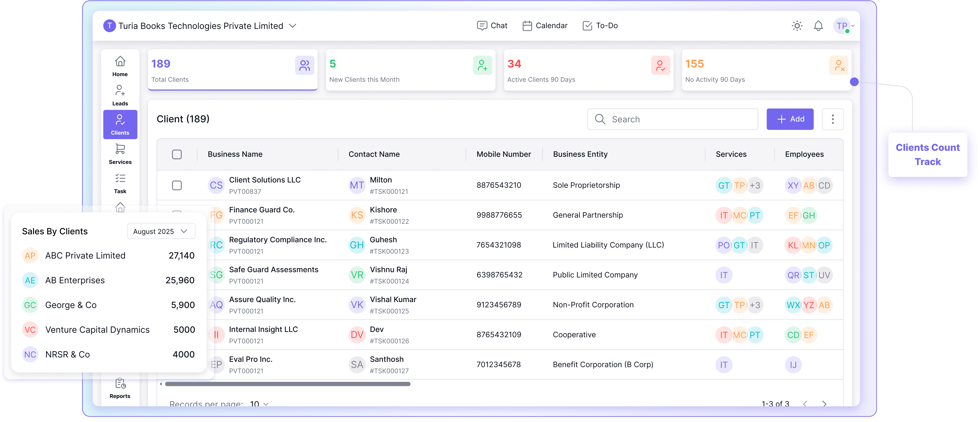Screen dimensions: 980x422
Task: Toggle the select-all header checkbox
Action: click(x=177, y=154)
